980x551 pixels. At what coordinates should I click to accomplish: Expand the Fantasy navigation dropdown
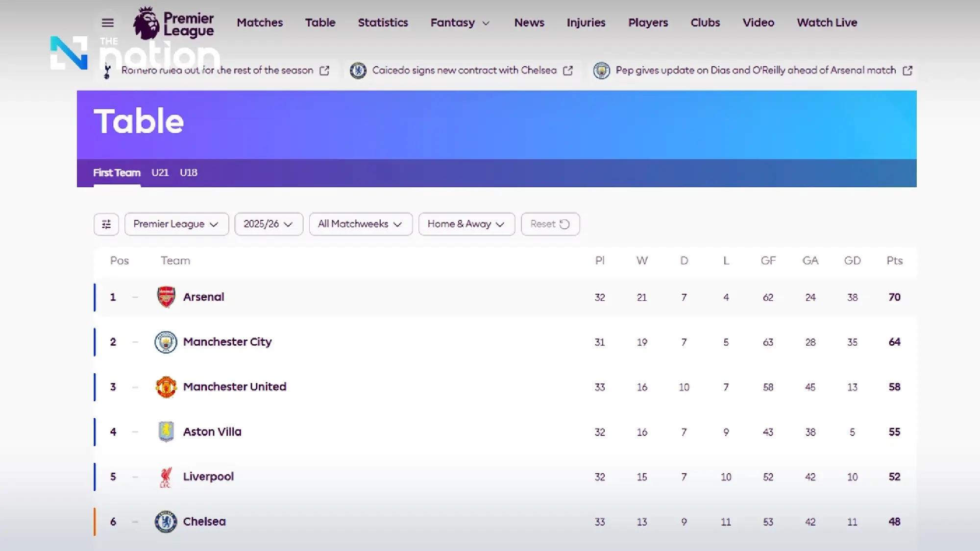[x=460, y=23]
